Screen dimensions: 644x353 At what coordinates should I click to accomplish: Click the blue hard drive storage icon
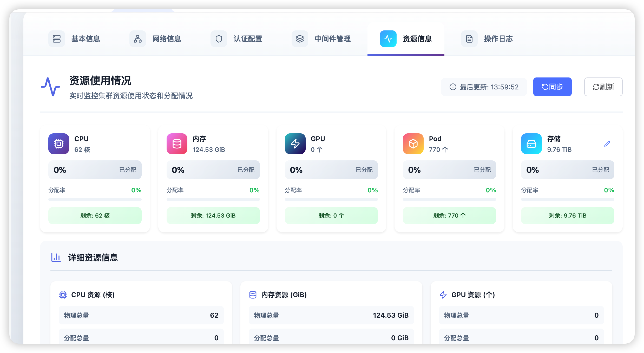click(531, 144)
